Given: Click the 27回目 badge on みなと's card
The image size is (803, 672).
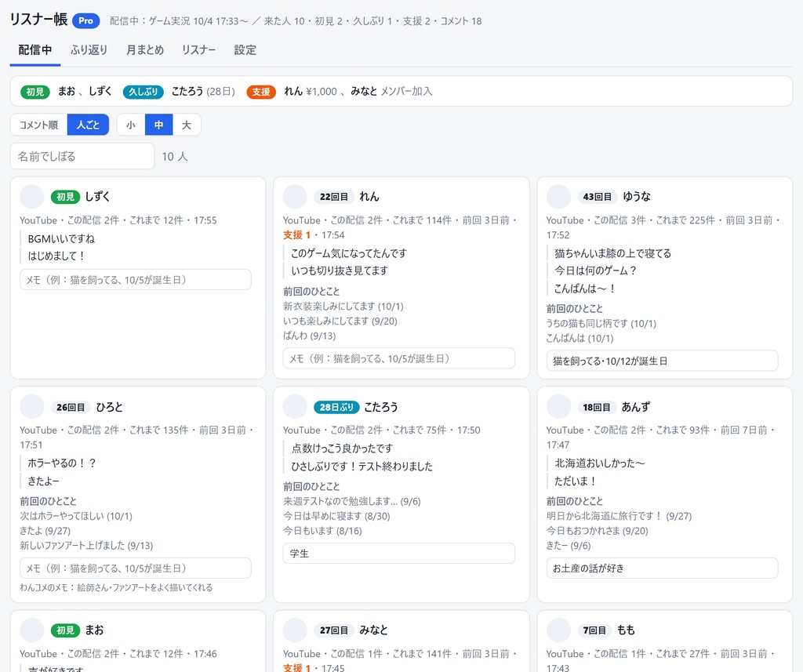Looking at the screenshot, I should coord(334,630).
